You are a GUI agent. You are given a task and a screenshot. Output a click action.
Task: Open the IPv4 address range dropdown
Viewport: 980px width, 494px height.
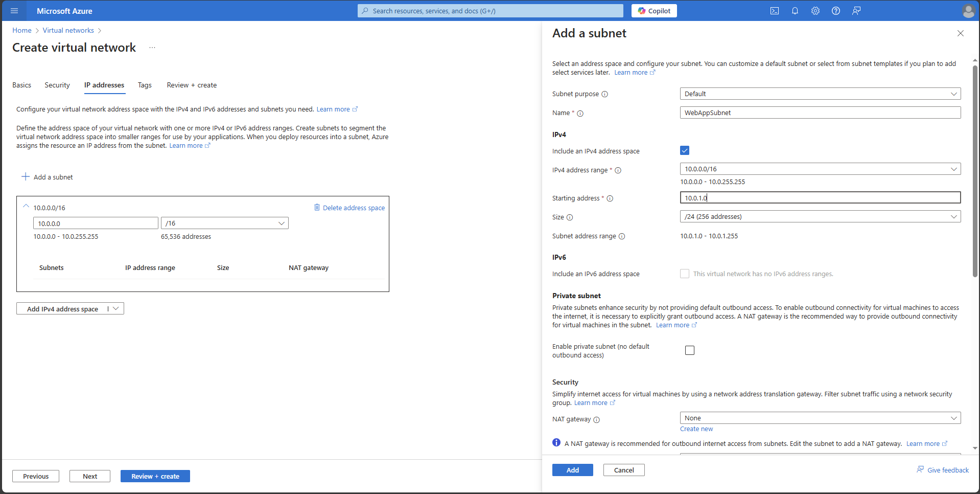pos(820,169)
